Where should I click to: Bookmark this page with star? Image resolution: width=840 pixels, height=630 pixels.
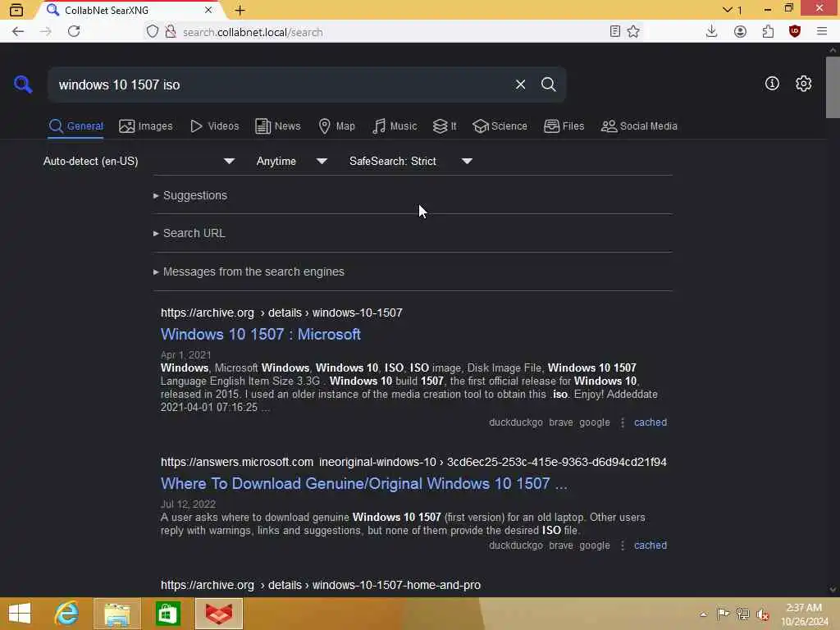(633, 32)
